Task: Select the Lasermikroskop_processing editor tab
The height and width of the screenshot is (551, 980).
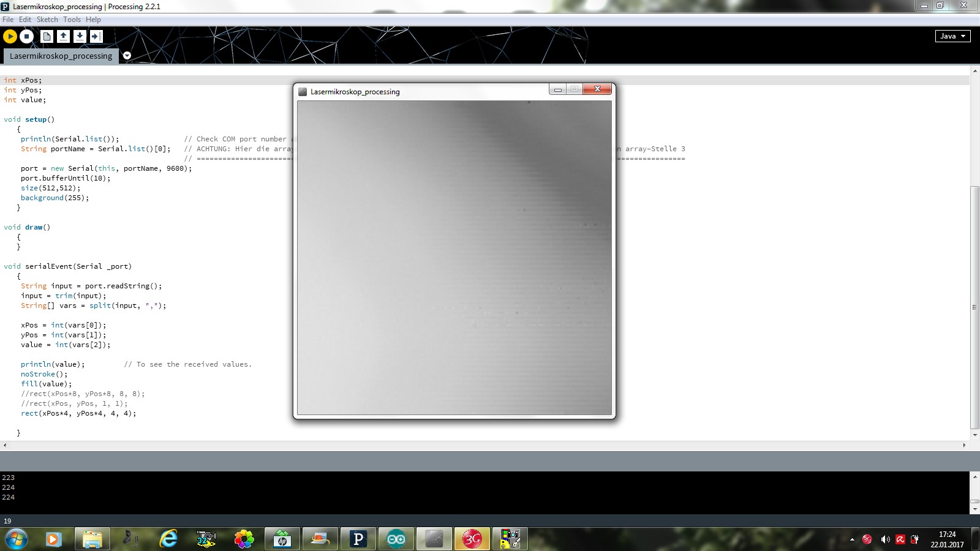Action: pyautogui.click(x=61, y=56)
